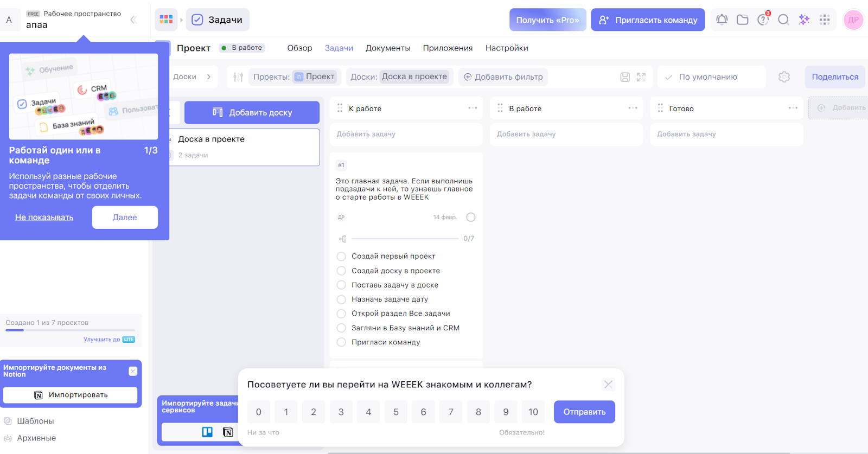Open project status В работе dropdown
The height and width of the screenshot is (454, 868).
[x=242, y=48]
